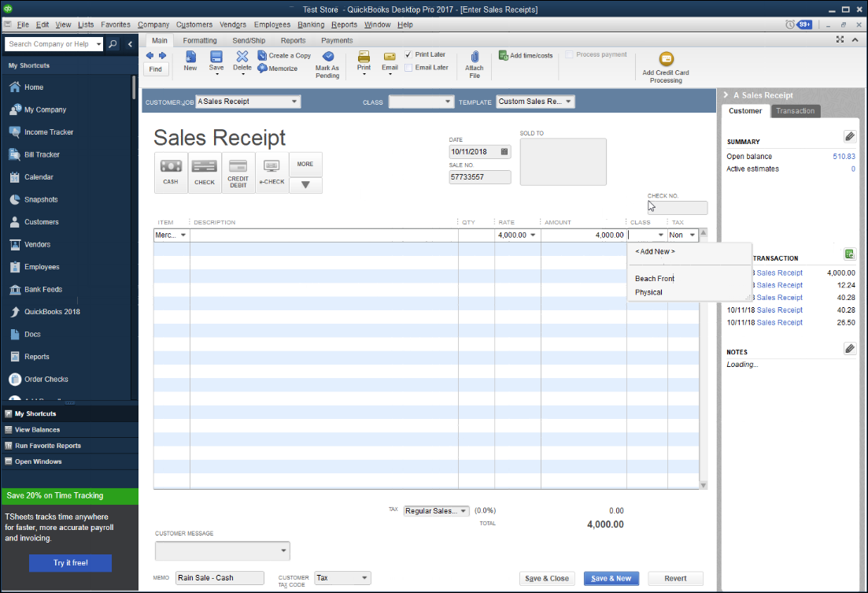Switch to the Transaction tab
Viewport: 868px width, 593px height.
pyautogui.click(x=796, y=111)
